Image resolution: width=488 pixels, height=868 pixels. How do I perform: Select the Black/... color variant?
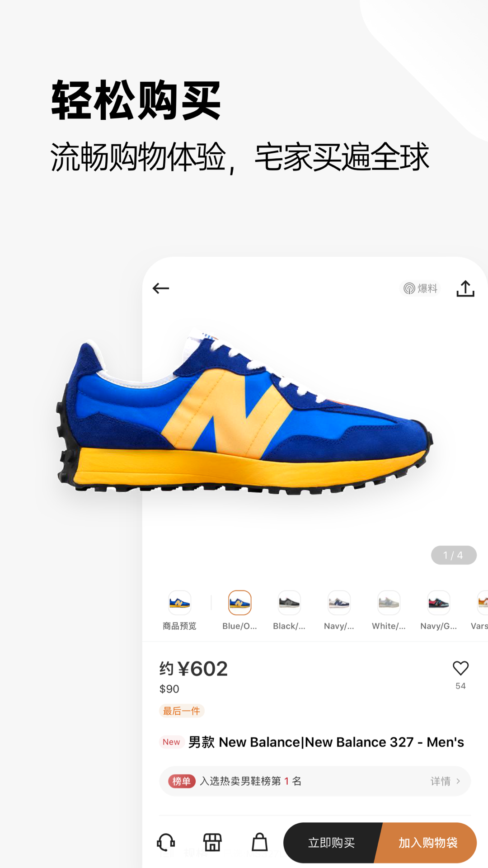point(289,610)
